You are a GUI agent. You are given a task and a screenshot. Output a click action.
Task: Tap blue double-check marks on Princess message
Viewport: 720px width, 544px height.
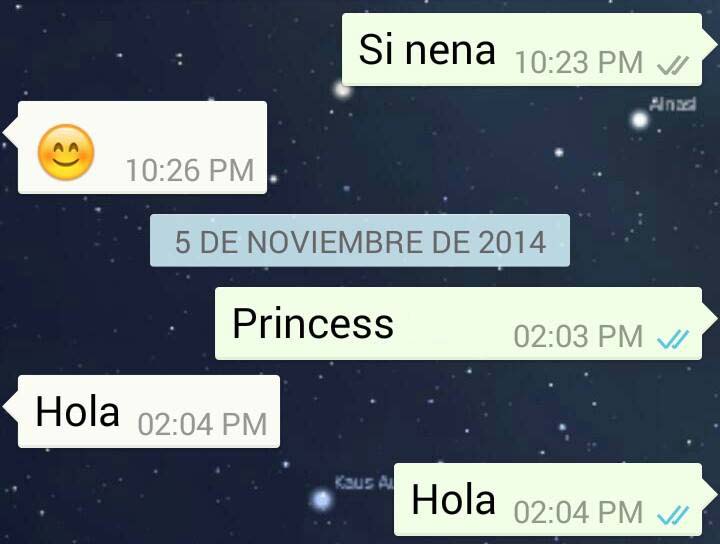(x=673, y=339)
